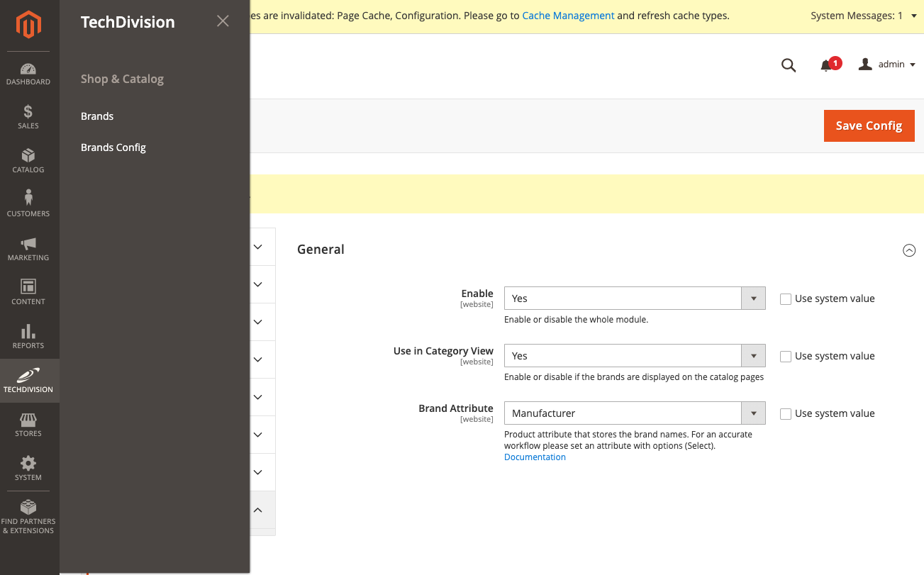This screenshot has height=575, width=924.
Task: Open the Use in Category View dropdown
Action: coord(635,356)
